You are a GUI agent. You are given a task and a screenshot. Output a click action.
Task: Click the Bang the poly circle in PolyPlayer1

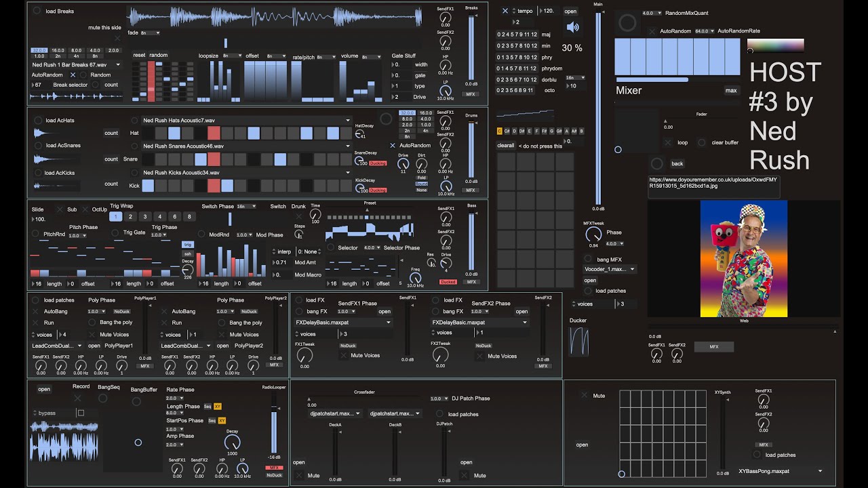93,323
